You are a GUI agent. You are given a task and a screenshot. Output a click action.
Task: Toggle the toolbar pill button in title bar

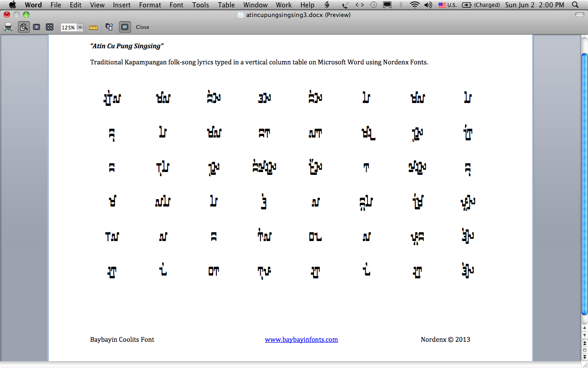point(580,15)
